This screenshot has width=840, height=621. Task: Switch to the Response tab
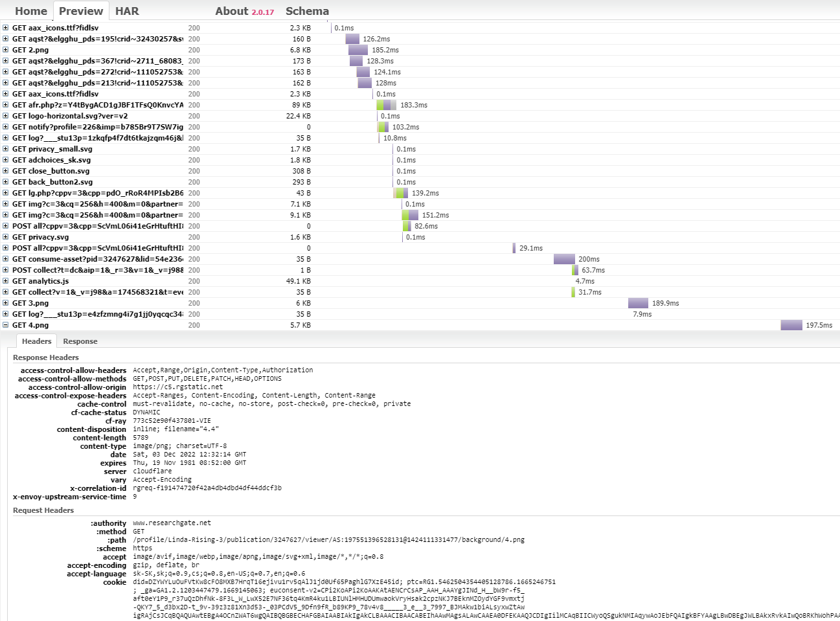80,341
